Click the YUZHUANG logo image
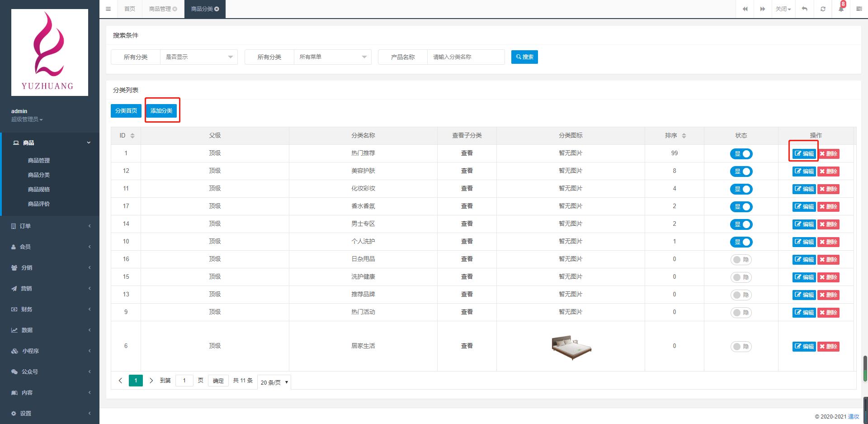 (50, 52)
